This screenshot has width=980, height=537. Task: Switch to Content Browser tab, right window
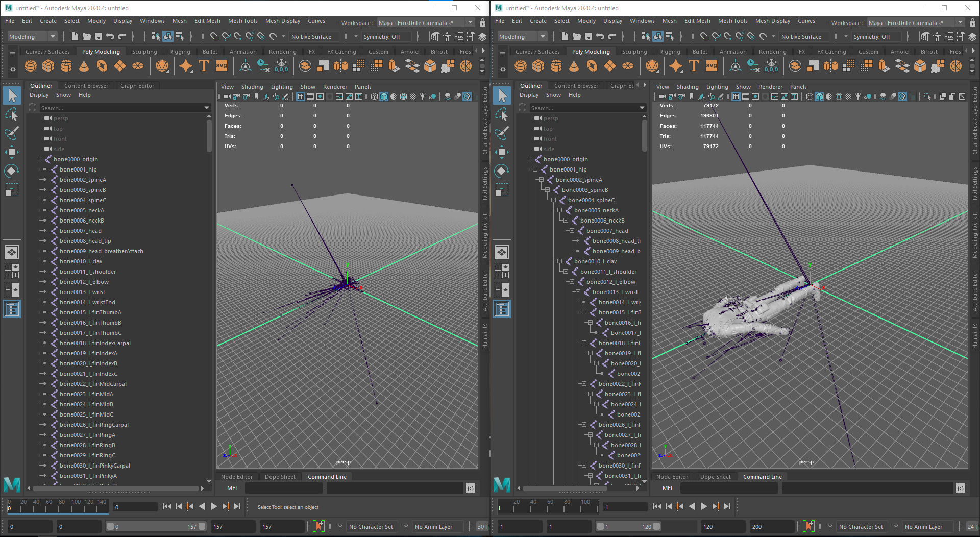tap(576, 86)
